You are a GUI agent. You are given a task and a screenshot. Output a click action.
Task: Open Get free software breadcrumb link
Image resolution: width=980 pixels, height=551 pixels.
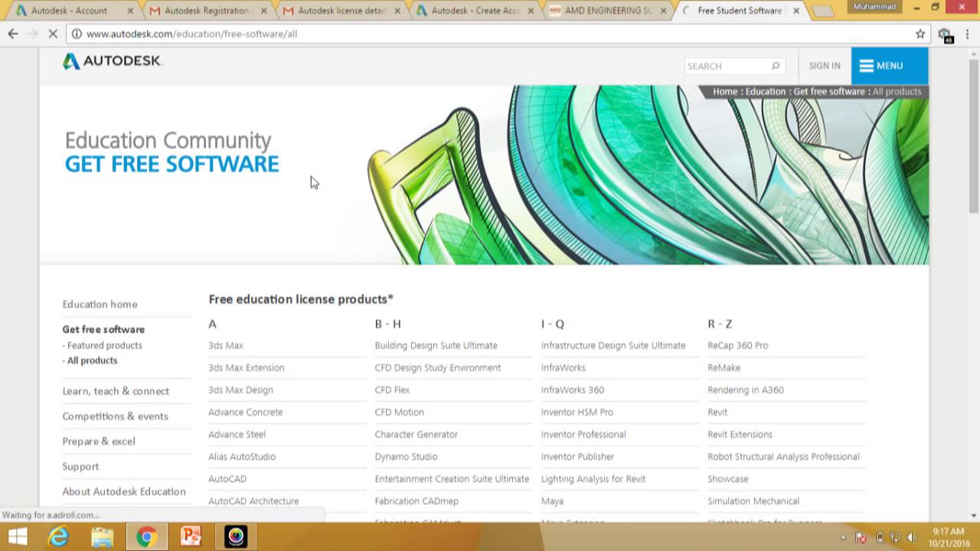[829, 91]
